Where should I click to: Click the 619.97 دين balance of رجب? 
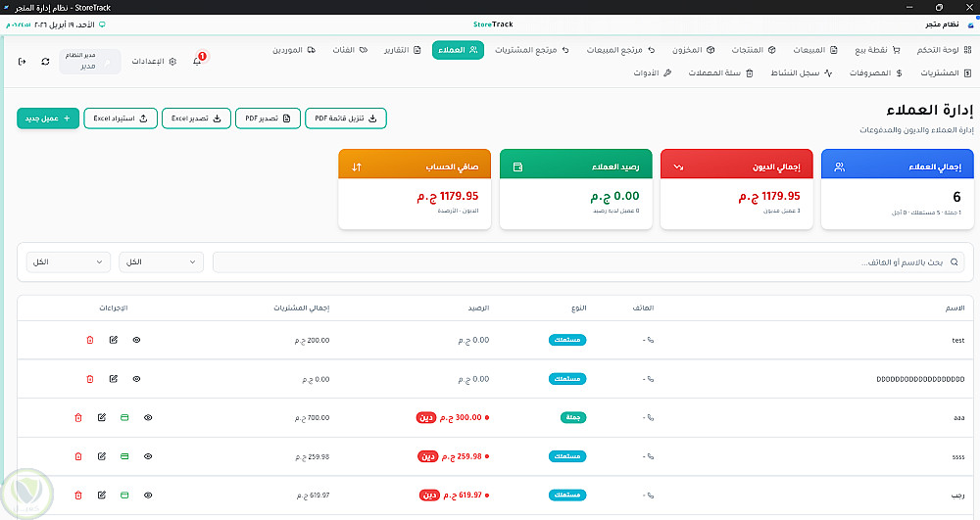click(x=455, y=496)
